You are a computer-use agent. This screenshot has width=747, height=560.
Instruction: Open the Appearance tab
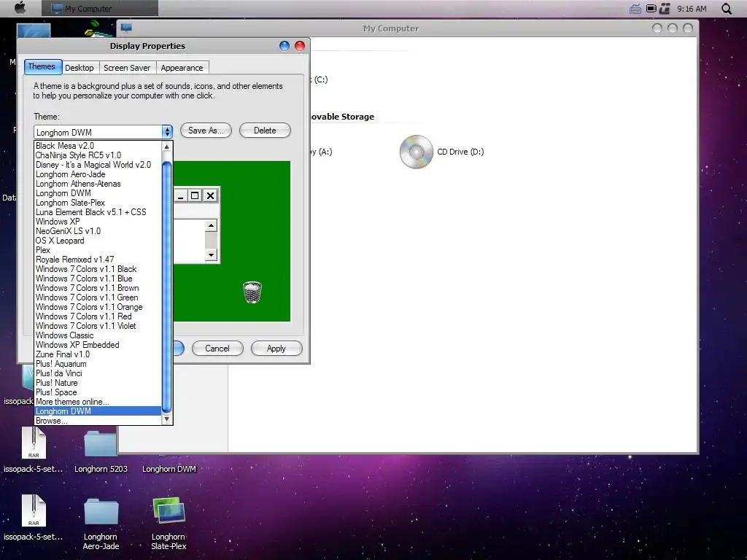182,68
